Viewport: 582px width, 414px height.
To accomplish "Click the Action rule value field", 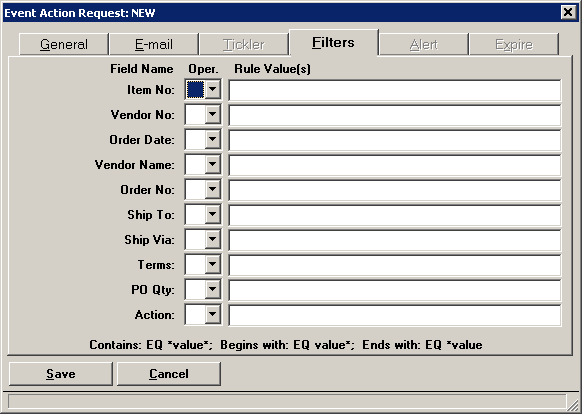I will point(395,315).
